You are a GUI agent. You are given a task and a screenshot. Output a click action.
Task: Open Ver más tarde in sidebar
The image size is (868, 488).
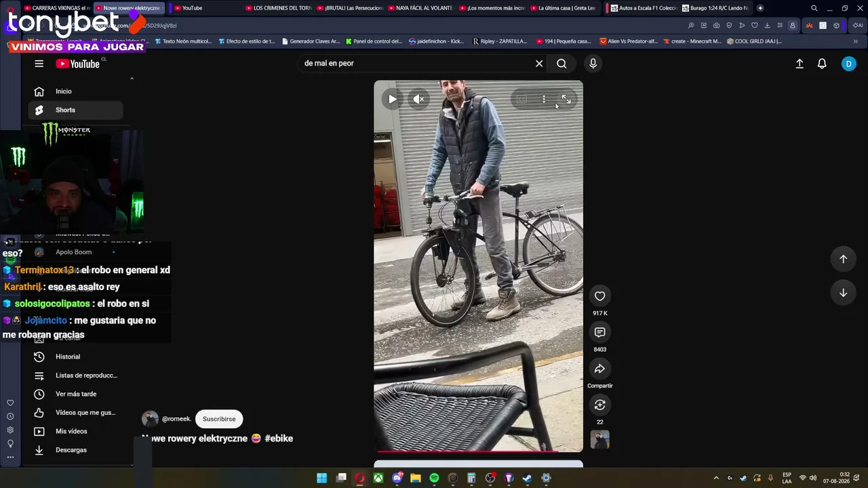(76, 394)
